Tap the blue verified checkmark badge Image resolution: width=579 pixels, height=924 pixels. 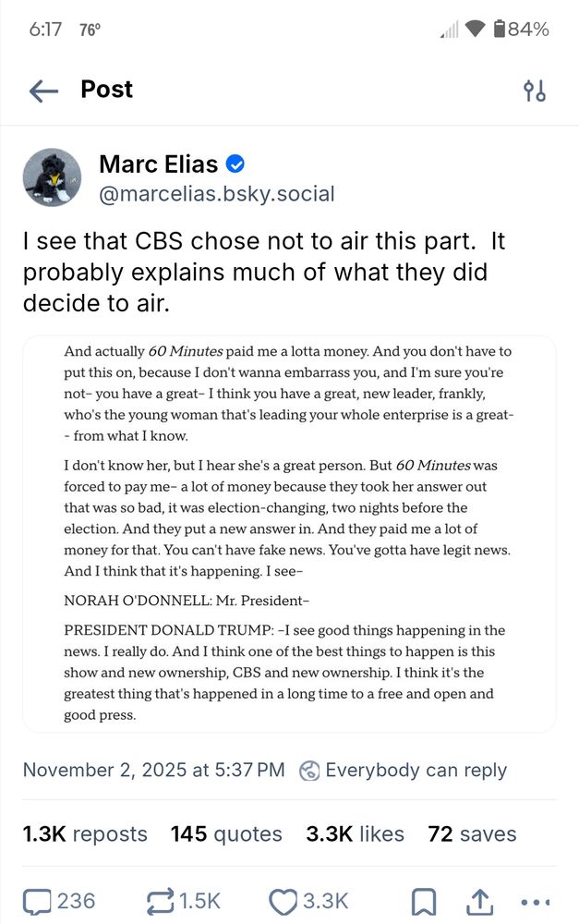(x=236, y=165)
